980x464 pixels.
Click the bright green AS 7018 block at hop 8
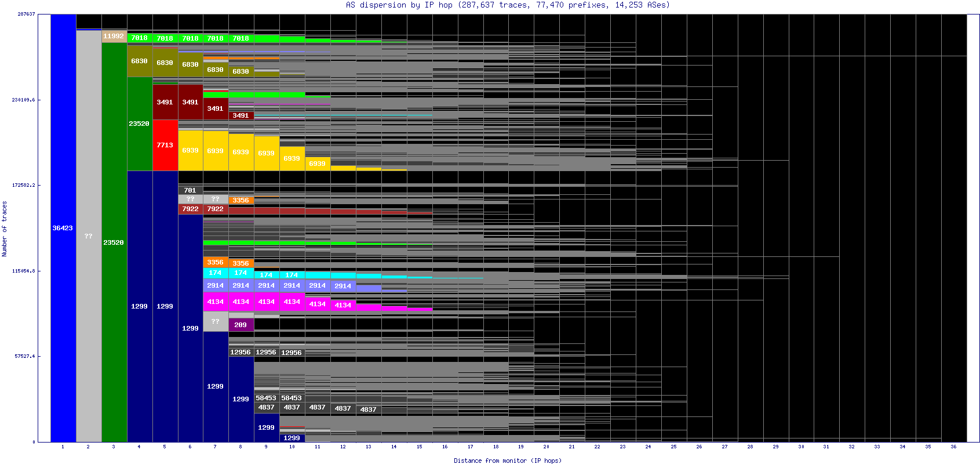(x=241, y=39)
